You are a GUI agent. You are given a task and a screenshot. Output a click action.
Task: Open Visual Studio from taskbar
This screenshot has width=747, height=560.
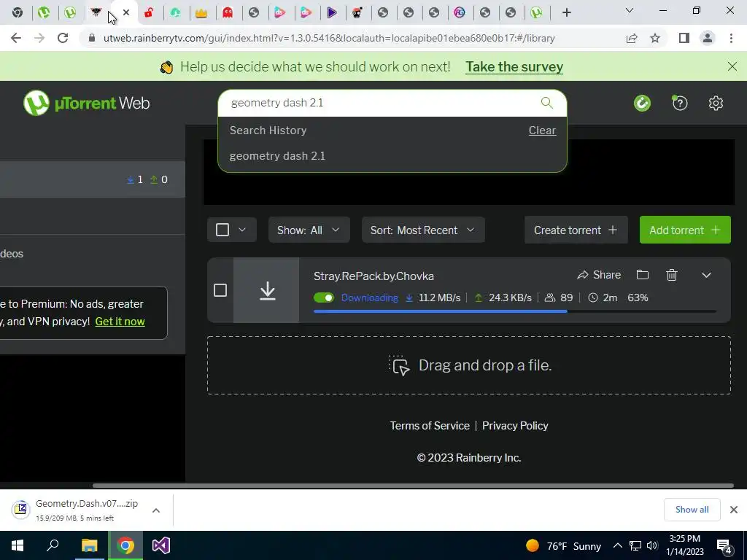click(161, 545)
